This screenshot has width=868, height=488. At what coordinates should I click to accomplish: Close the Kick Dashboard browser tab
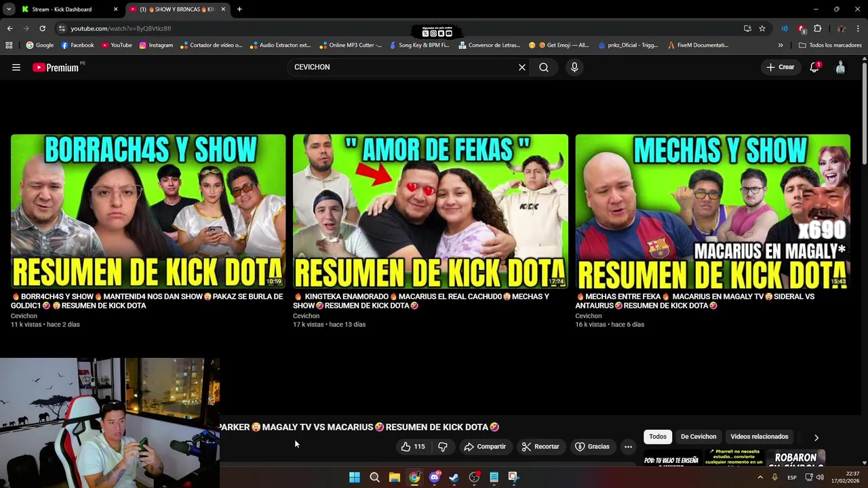pyautogui.click(x=115, y=9)
